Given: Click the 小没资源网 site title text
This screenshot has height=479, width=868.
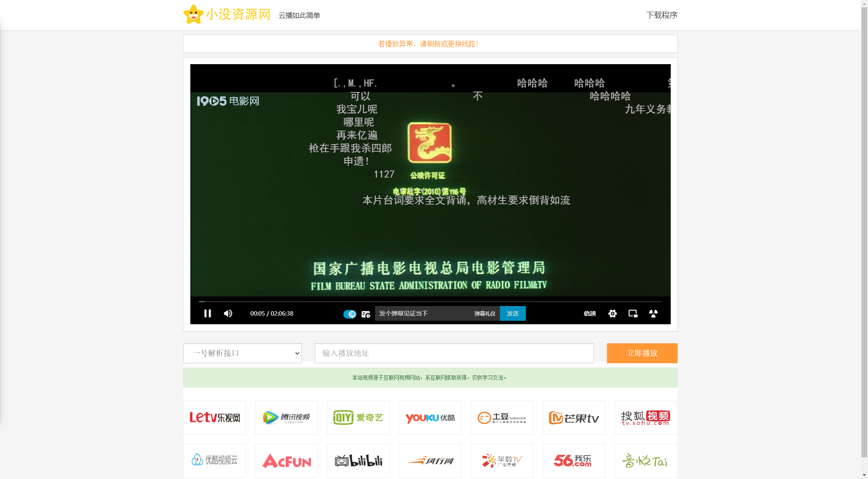Looking at the screenshot, I should [238, 15].
